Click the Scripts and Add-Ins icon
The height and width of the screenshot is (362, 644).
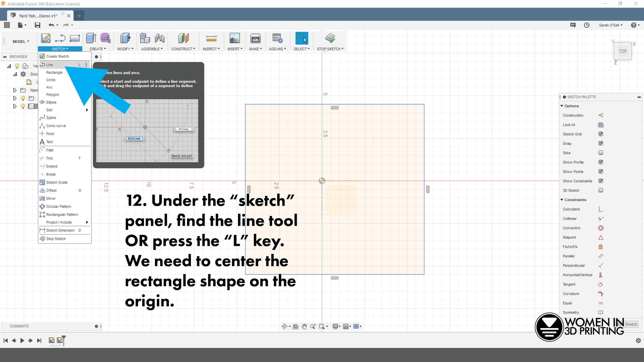277,38
